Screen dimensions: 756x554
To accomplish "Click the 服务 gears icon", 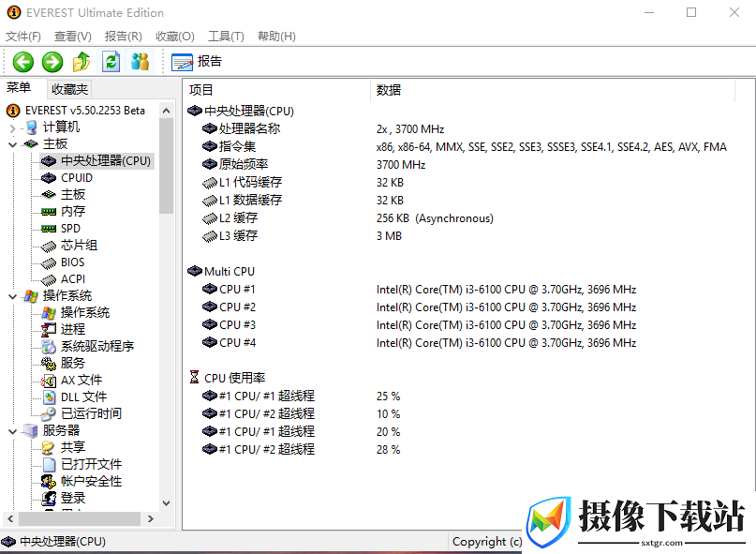I will 49,364.
